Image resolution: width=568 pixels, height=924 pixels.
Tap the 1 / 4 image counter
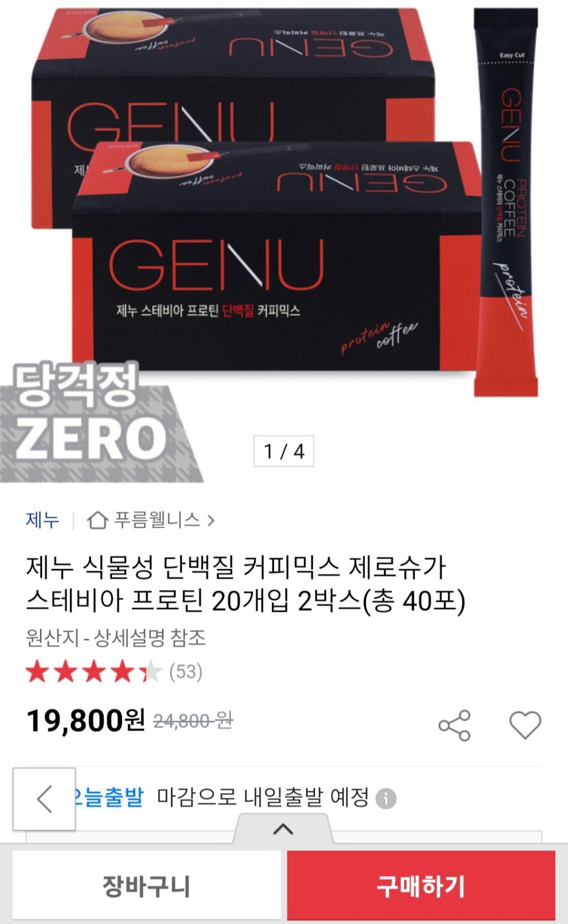pos(284,451)
